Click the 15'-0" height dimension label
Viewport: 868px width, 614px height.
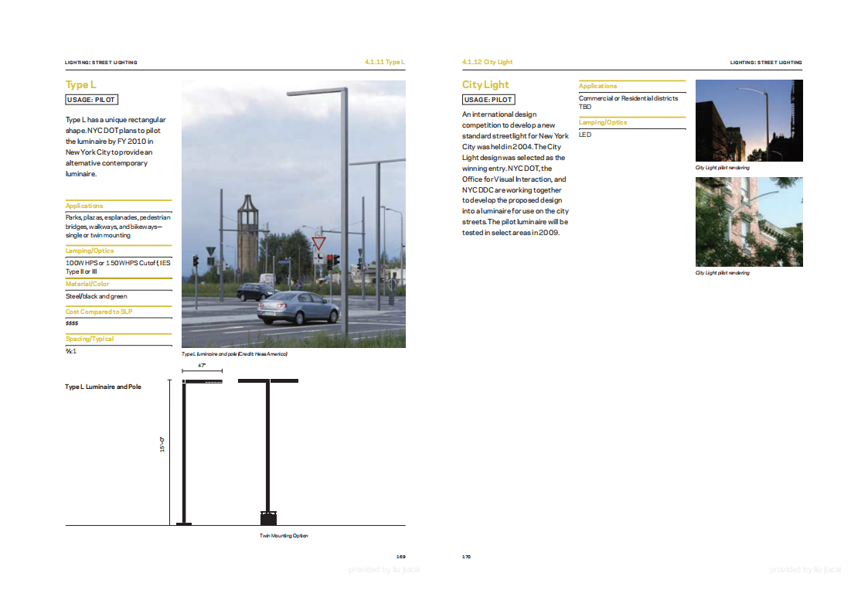(162, 445)
